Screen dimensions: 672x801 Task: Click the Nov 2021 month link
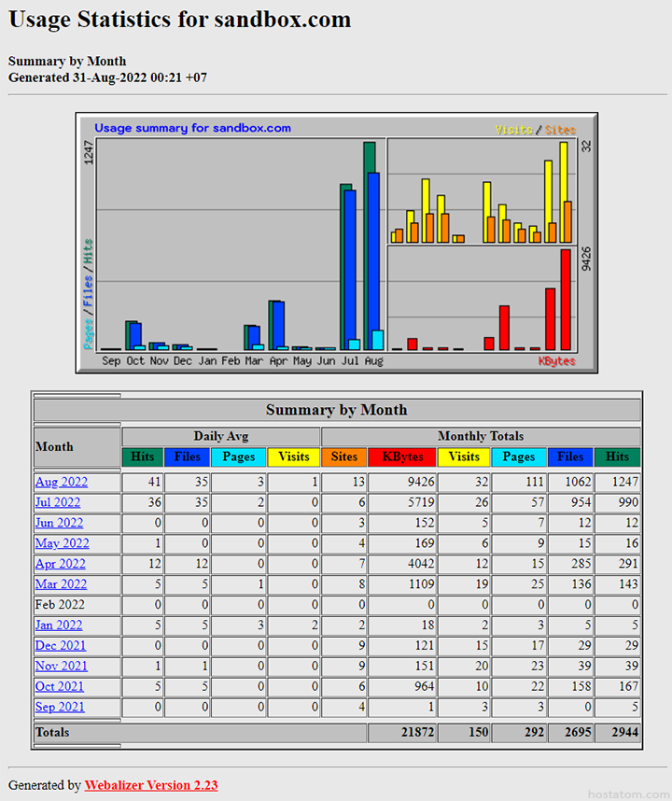pos(61,667)
